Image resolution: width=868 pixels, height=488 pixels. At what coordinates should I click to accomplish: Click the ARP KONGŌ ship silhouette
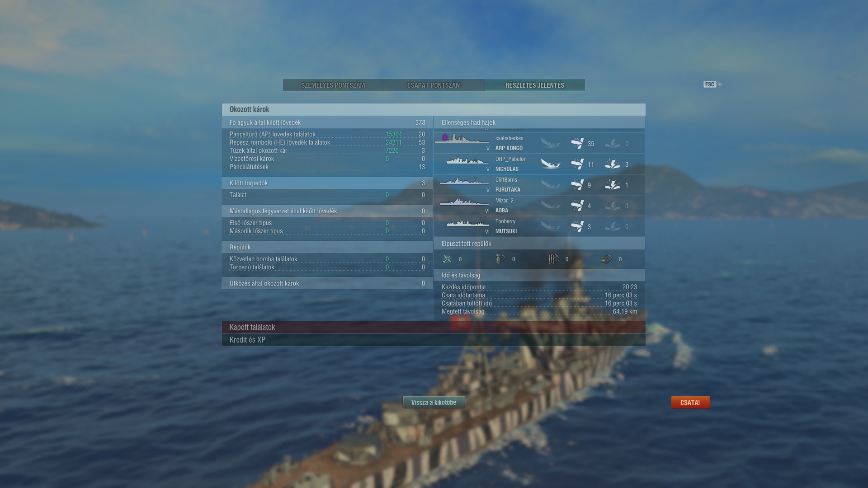point(462,139)
